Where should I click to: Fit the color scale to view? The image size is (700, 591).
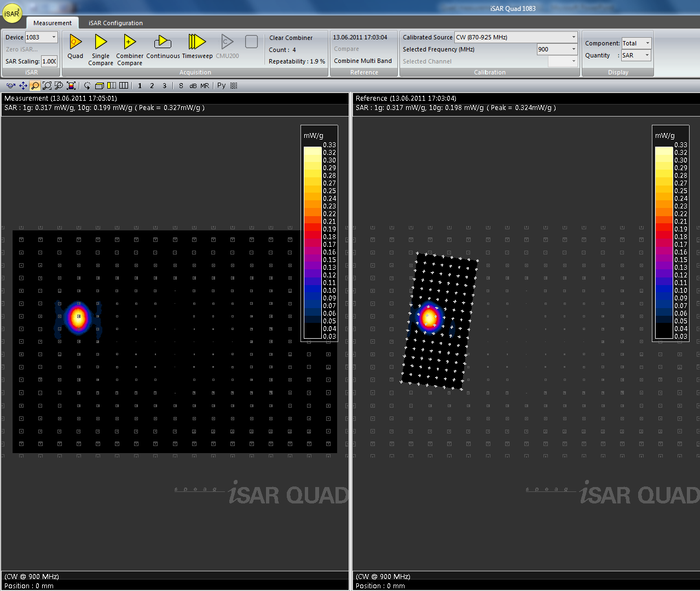[x=71, y=85]
